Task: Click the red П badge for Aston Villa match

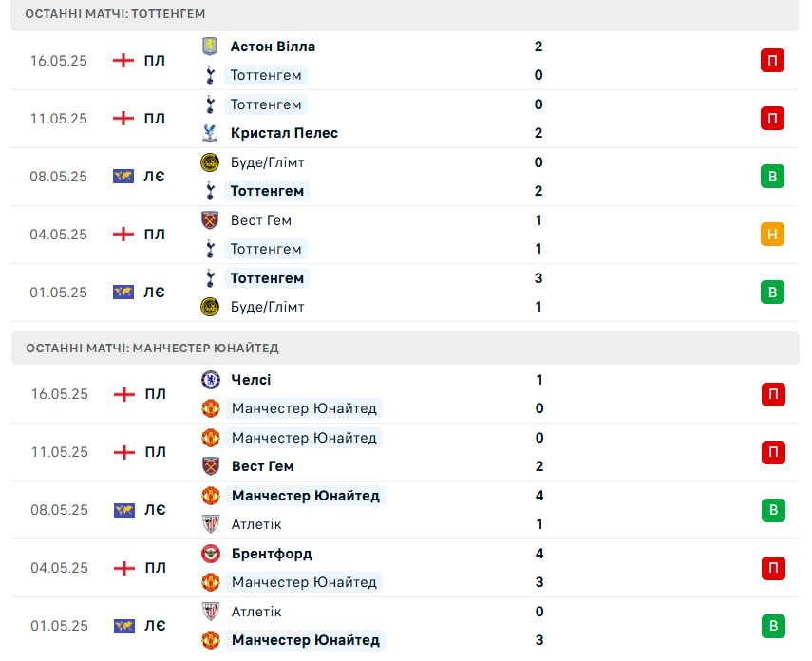Action: 772,60
